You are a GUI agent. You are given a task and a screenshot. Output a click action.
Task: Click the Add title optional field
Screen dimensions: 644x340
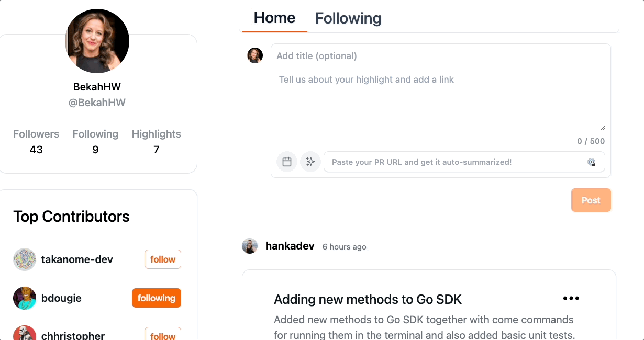(440, 56)
